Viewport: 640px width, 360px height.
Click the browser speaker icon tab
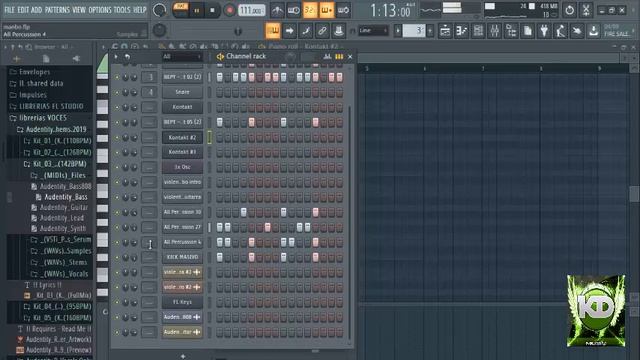(76, 59)
